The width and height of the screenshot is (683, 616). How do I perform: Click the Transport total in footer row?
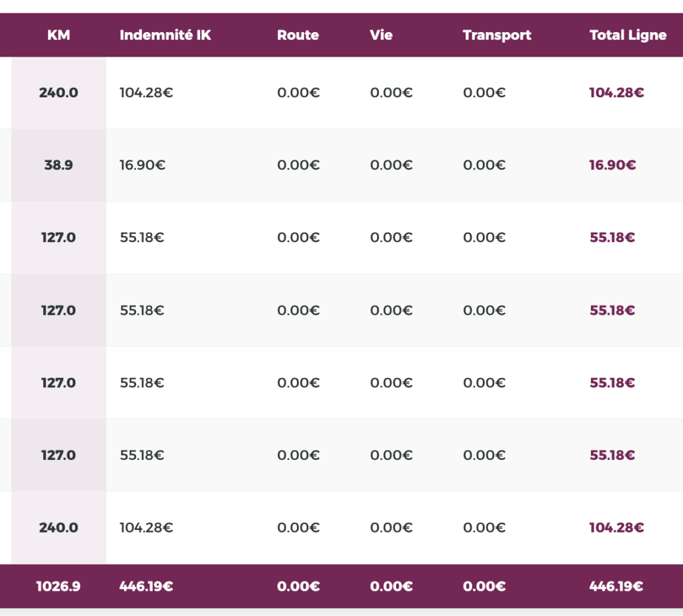tap(484, 587)
